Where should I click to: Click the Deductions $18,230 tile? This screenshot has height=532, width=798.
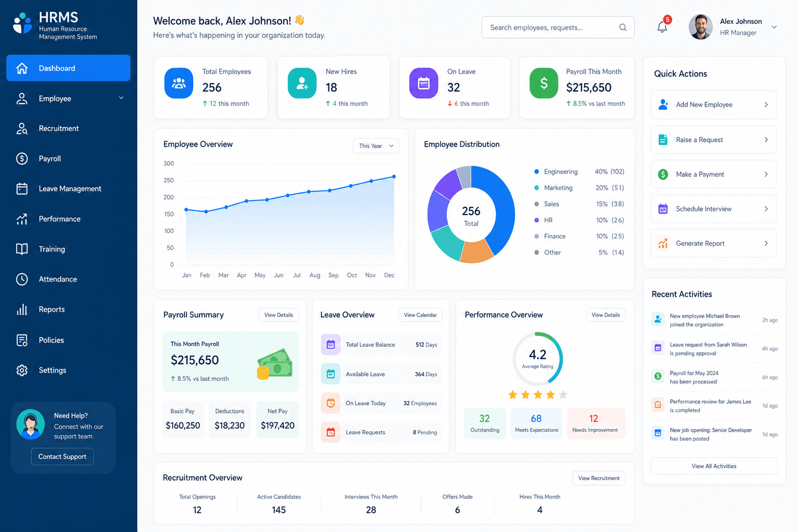[x=230, y=419]
